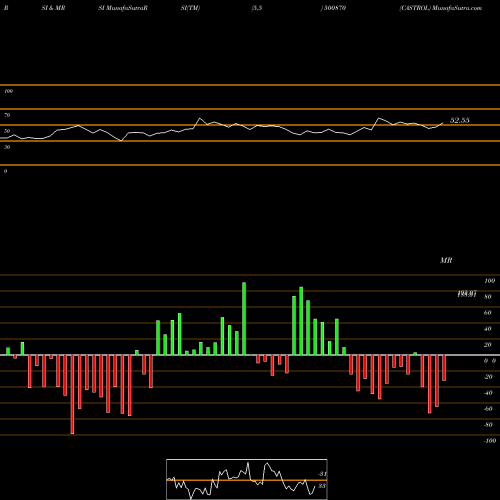Click the 100 label on RSI axis
The width and height of the screenshot is (500, 500).
tap(8, 91)
